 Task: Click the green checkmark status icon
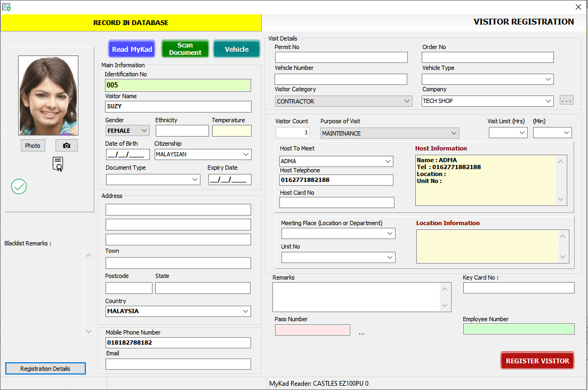pyautogui.click(x=19, y=186)
